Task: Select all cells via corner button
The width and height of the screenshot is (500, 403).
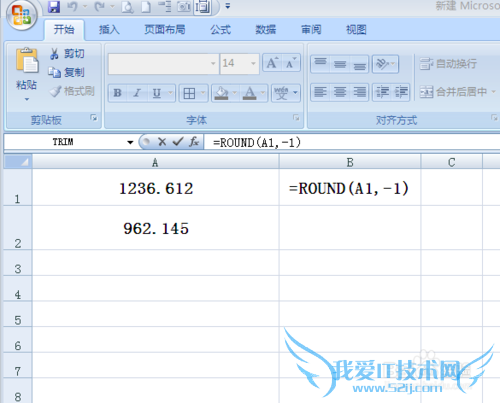Action: (18, 162)
